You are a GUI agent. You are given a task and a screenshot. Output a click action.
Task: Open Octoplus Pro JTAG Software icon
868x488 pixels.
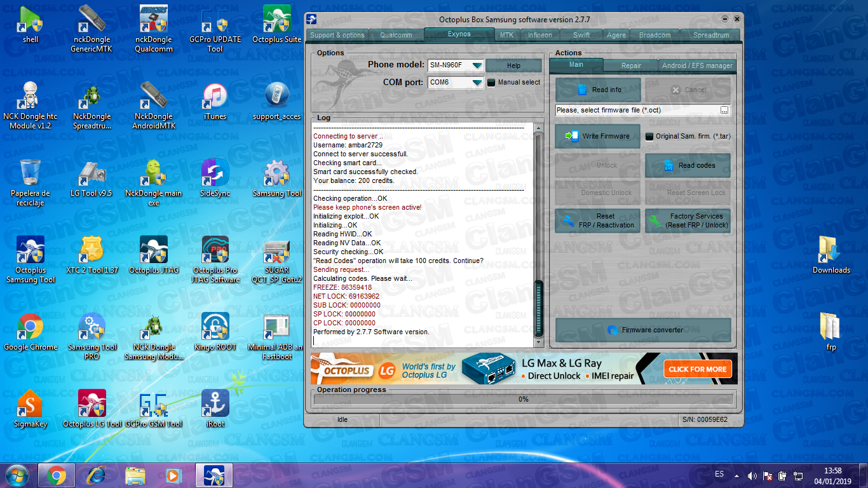[215, 260]
